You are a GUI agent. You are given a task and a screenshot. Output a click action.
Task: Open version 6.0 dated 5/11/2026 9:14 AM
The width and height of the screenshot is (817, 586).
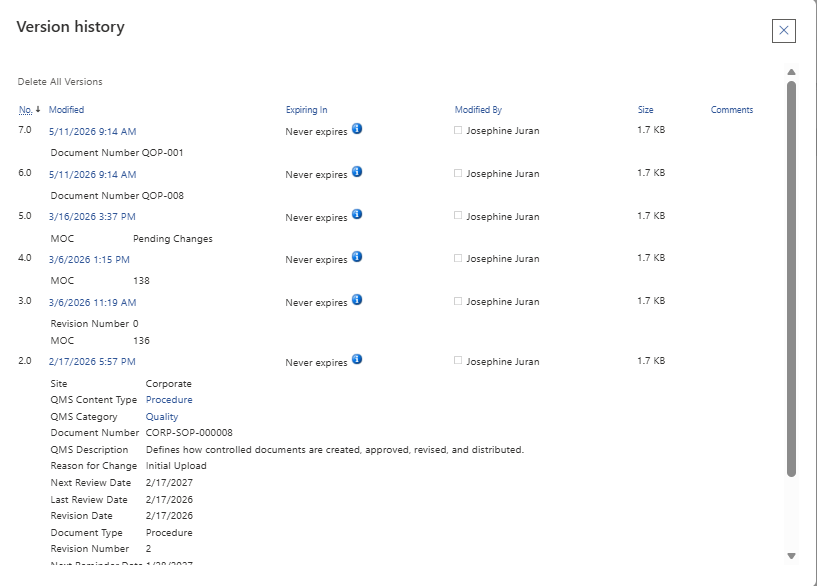(x=92, y=174)
